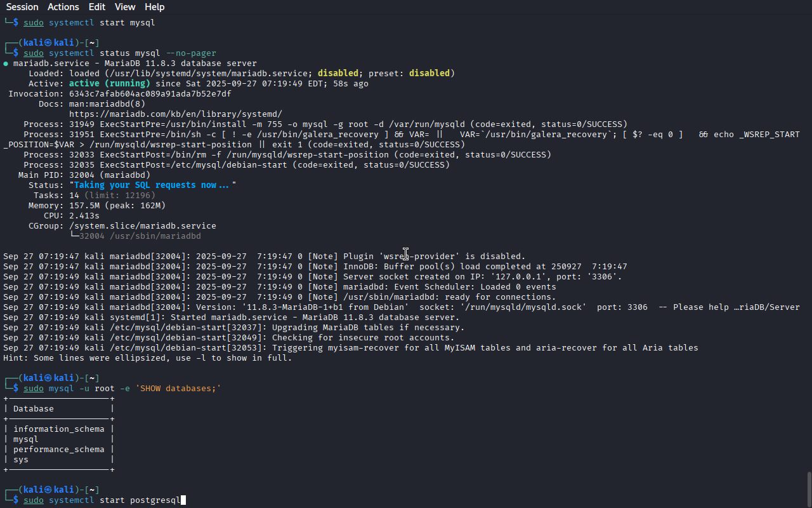Open the Edit menu

pos(97,7)
